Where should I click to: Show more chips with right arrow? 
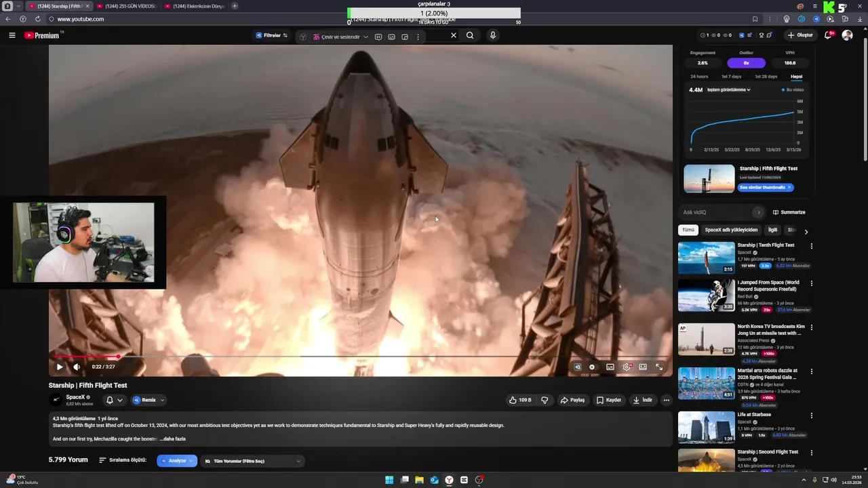[806, 232]
